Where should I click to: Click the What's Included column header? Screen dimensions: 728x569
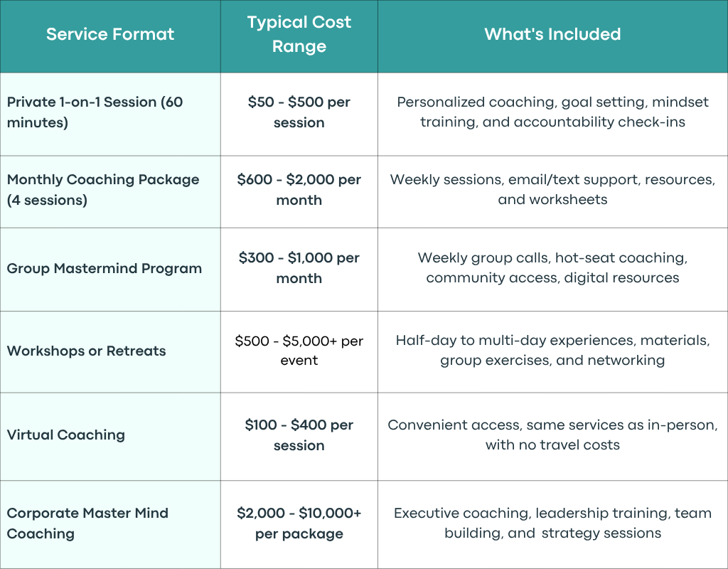tap(552, 36)
